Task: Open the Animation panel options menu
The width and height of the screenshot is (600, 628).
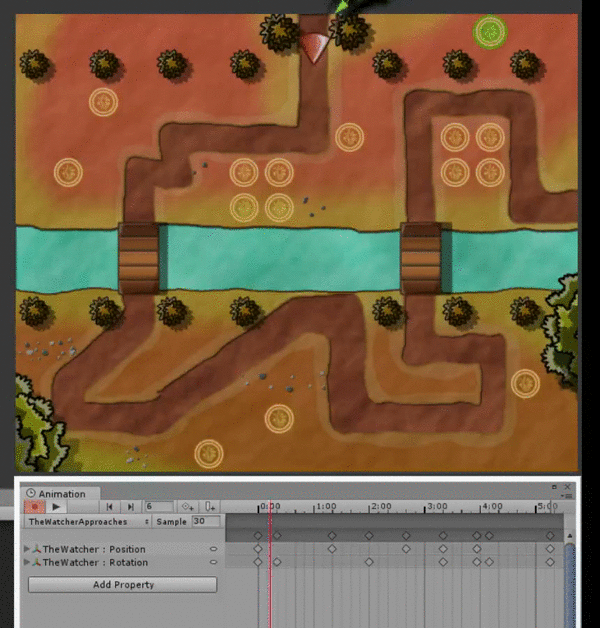Action: (567, 493)
